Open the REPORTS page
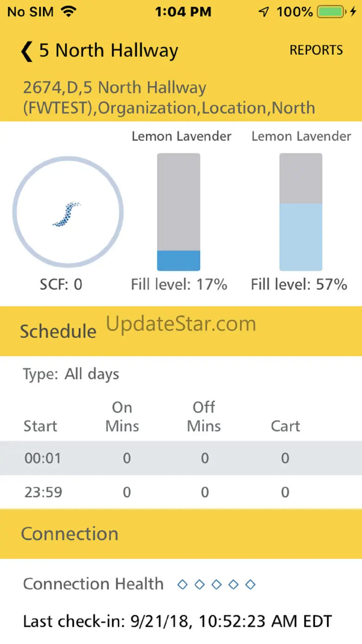Image resolution: width=362 pixels, height=644 pixels. [x=317, y=50]
